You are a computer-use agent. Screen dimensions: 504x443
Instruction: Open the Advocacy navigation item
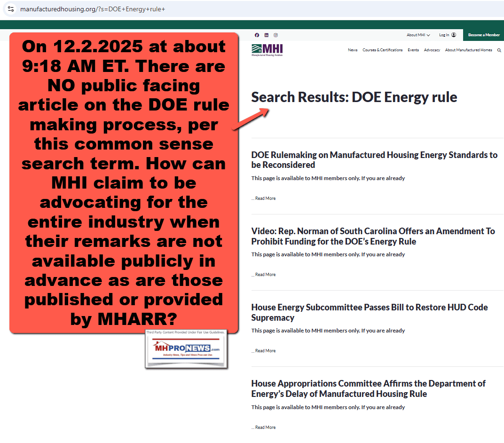432,50
